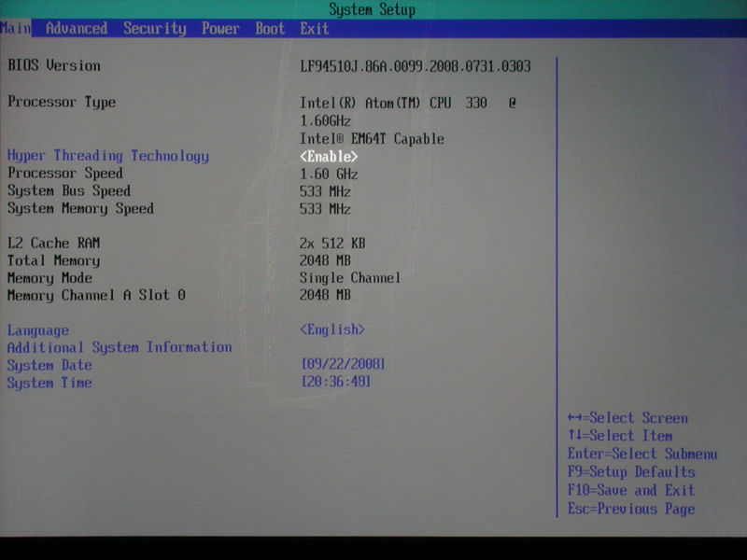Image resolution: width=747 pixels, height=560 pixels.
Task: Switch to the Main tab
Action: pyautogui.click(x=16, y=29)
